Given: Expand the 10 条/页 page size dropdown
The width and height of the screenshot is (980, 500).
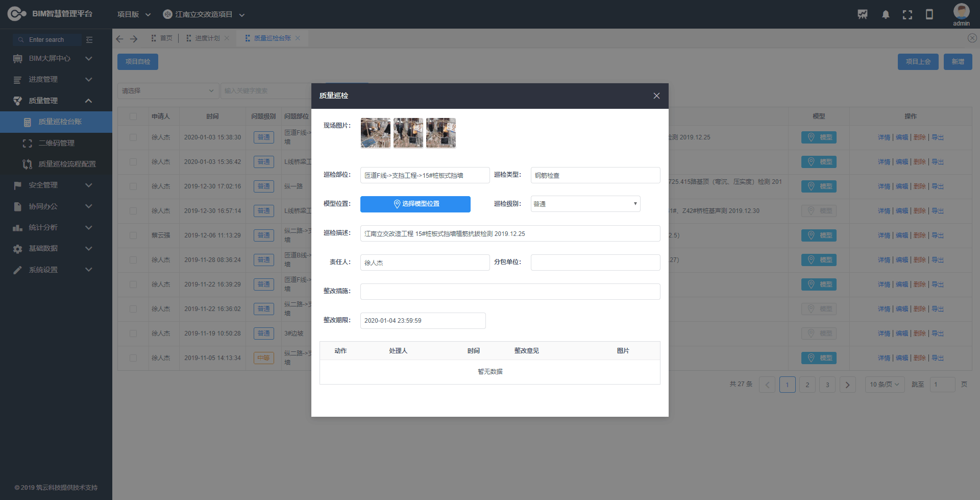Looking at the screenshot, I should pyautogui.click(x=884, y=385).
